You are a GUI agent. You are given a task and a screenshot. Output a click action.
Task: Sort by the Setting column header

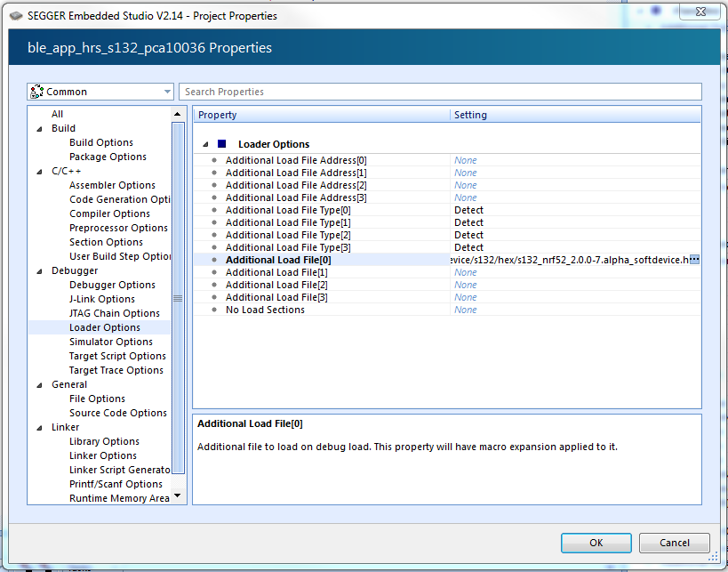[575, 115]
